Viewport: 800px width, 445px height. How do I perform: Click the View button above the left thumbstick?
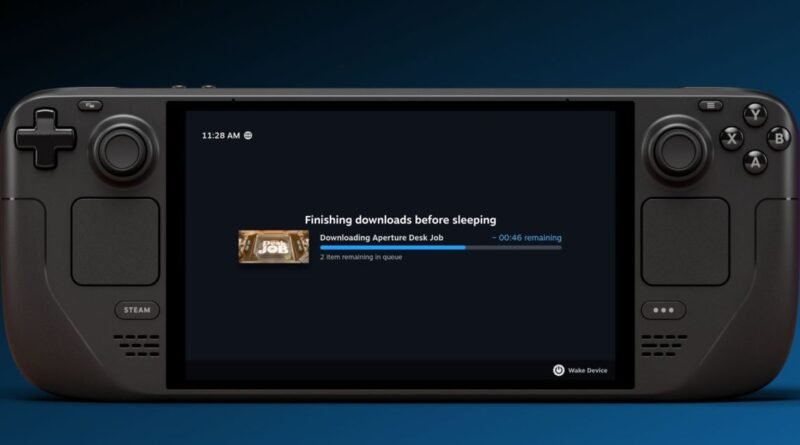tap(90, 106)
